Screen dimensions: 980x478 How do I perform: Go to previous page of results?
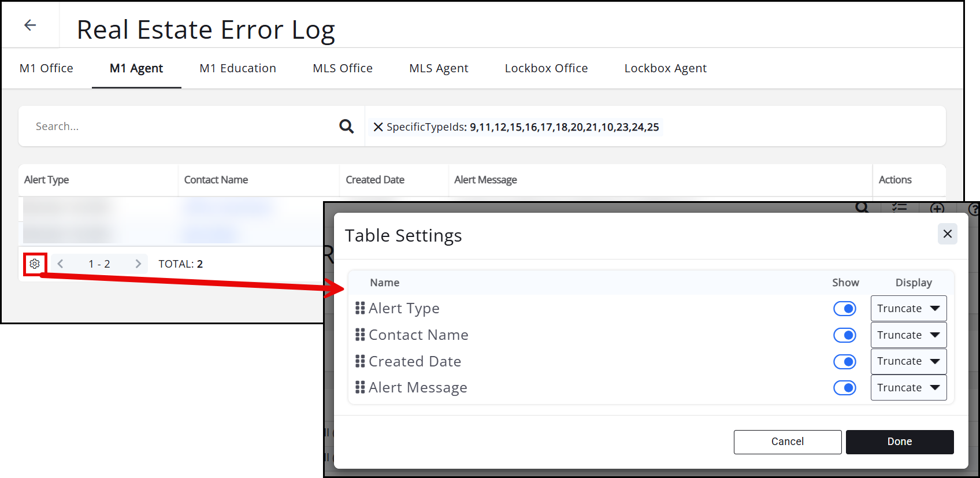click(60, 264)
